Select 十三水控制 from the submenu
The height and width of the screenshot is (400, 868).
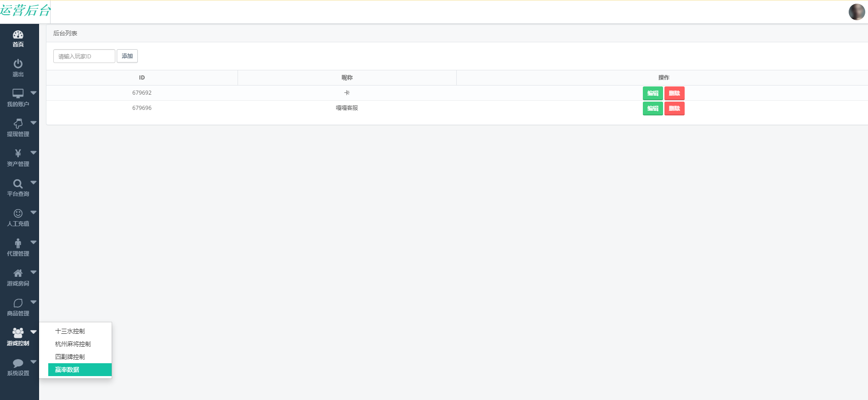coord(70,331)
